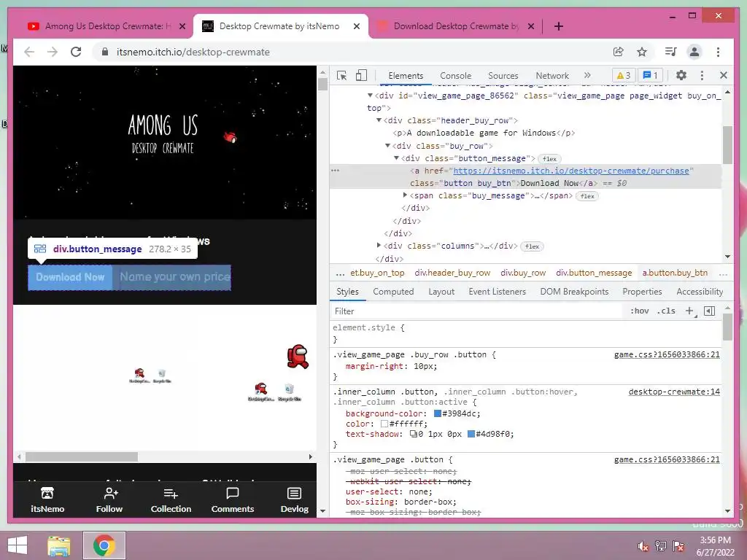Show more DevTools tabs chevron

[x=587, y=75]
